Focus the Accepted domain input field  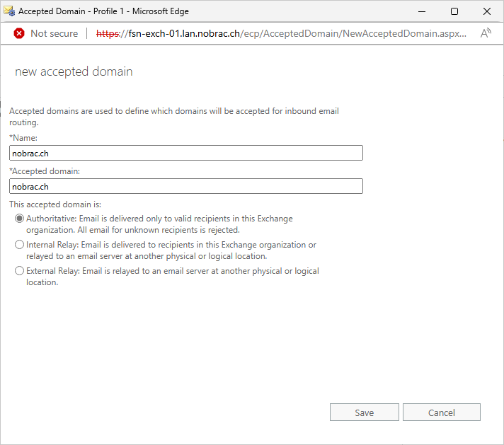pos(186,186)
